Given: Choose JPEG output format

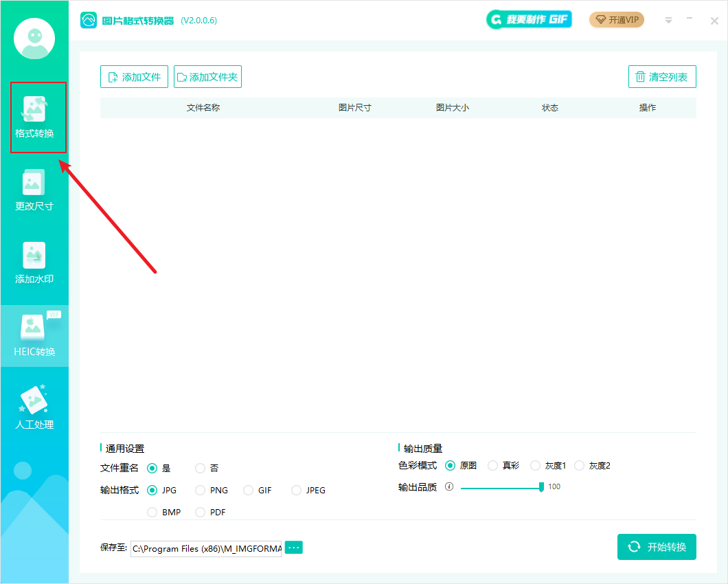Looking at the screenshot, I should (x=296, y=490).
